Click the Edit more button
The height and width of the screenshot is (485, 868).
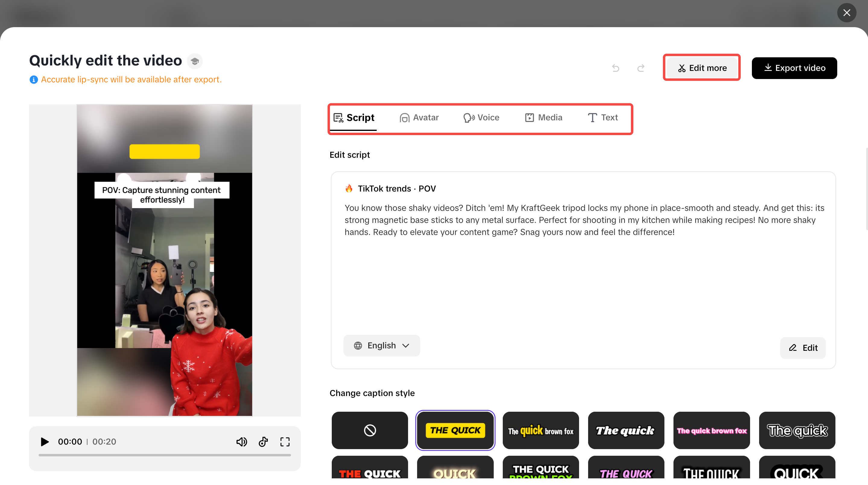point(702,67)
